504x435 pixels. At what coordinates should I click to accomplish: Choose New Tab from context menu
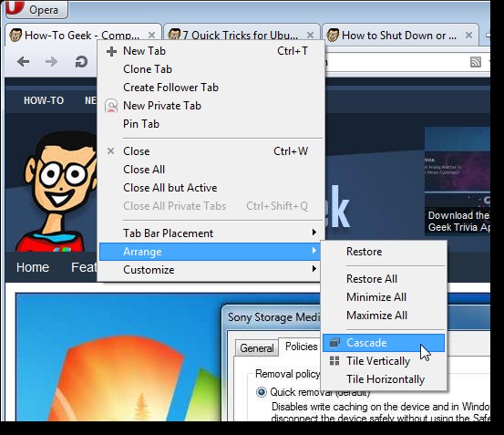point(211,51)
